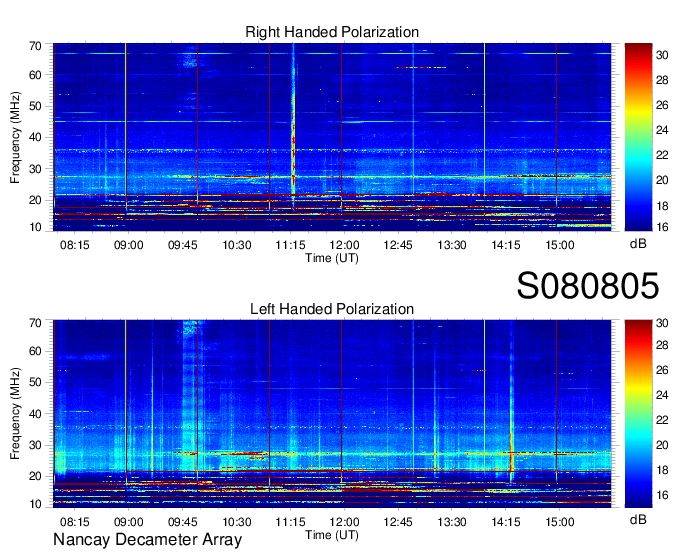Click the "08:15" time tick under Right Handed plot

(x=75, y=245)
